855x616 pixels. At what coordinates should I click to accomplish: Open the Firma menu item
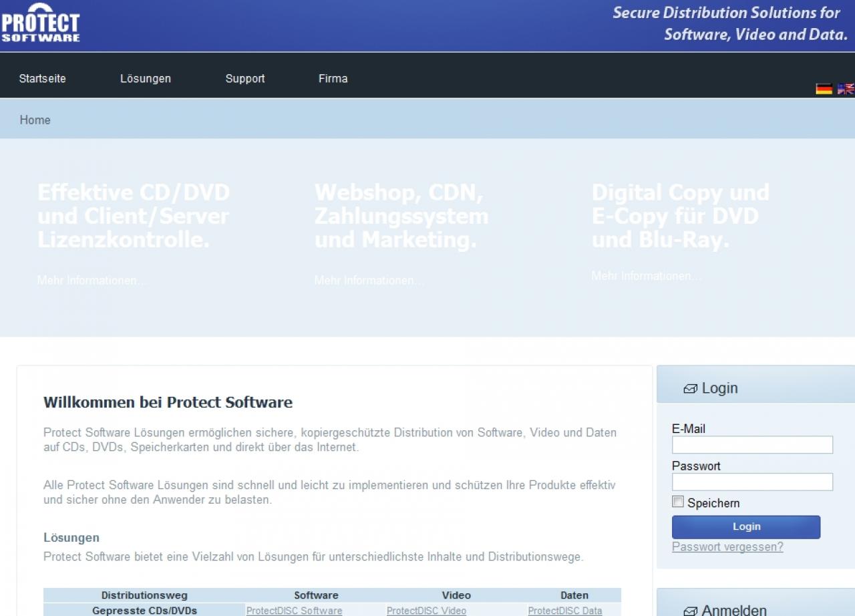[x=333, y=78]
